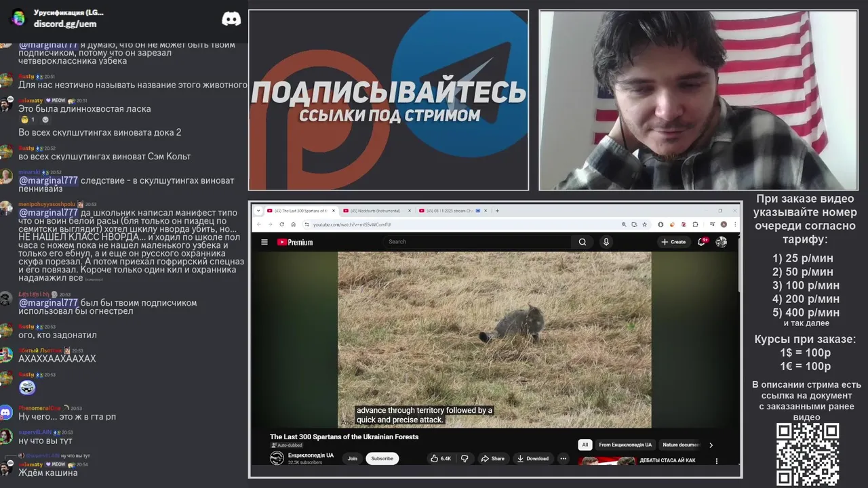The image size is (868, 488).
Task: Click the Create button
Action: [673, 242]
